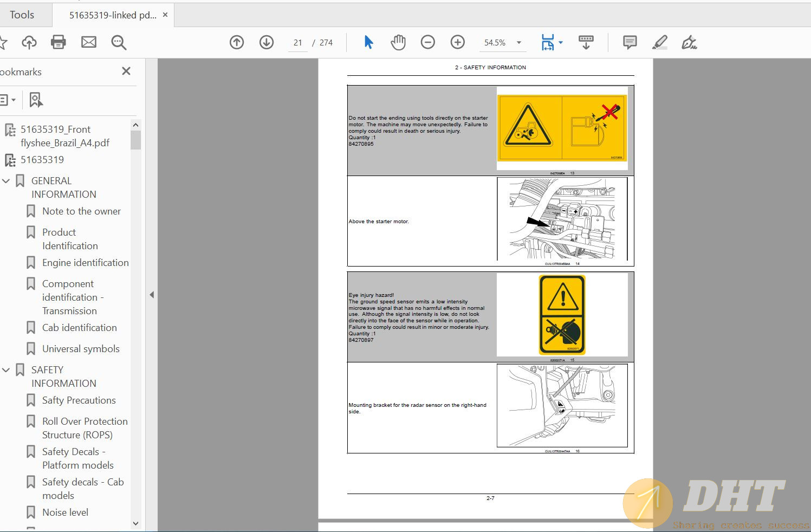Select the highlighter pen tool

point(659,42)
